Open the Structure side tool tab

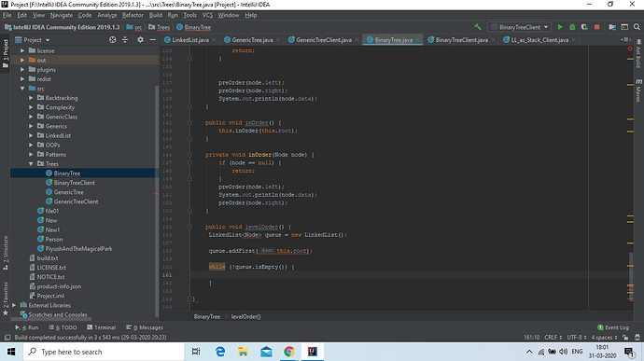click(x=5, y=253)
